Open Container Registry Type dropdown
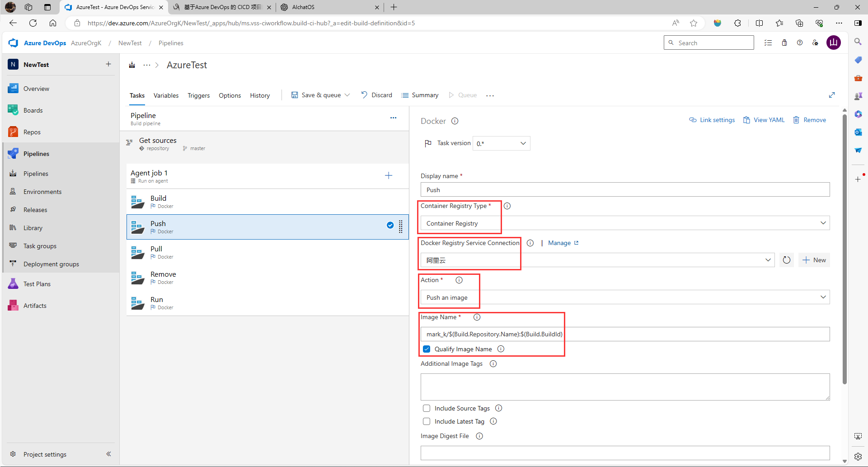This screenshot has width=868, height=467. tap(625, 223)
